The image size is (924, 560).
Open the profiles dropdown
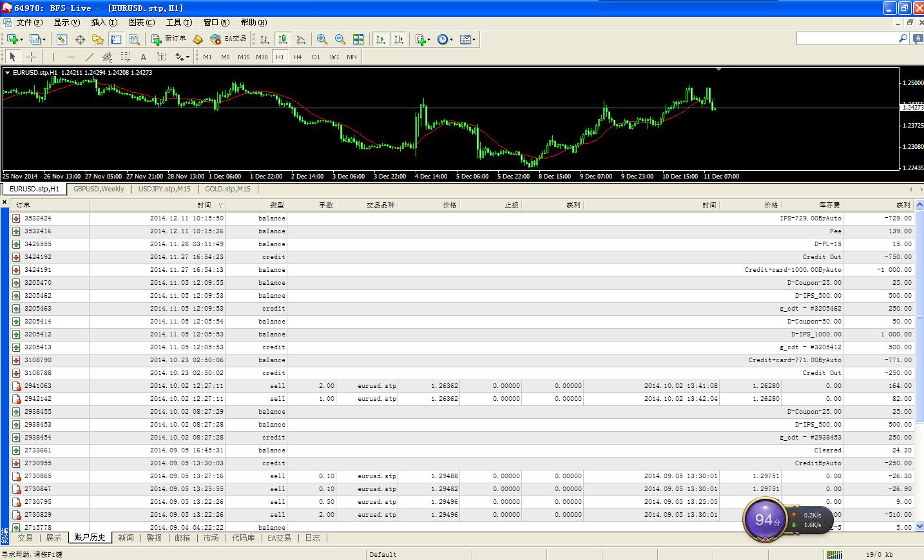[38, 39]
